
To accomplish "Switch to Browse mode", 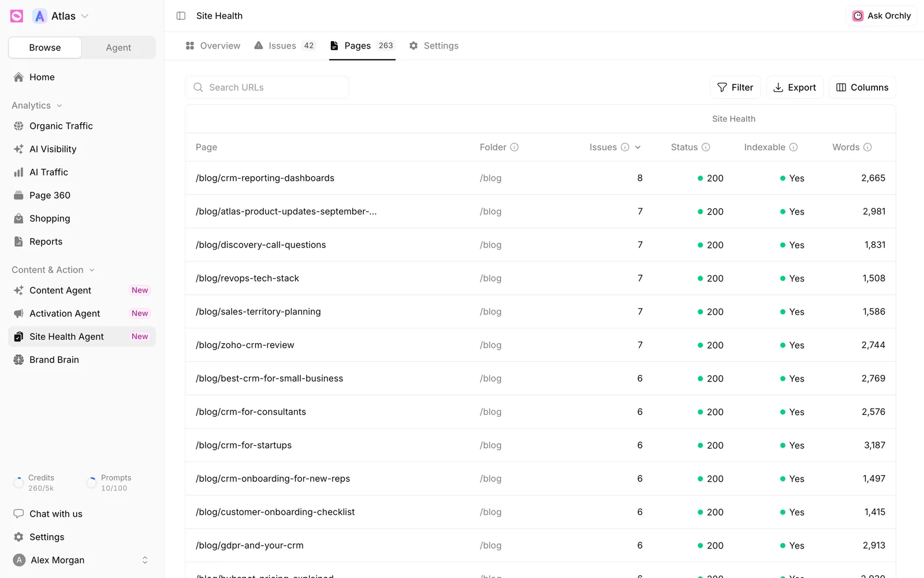I will coord(45,47).
